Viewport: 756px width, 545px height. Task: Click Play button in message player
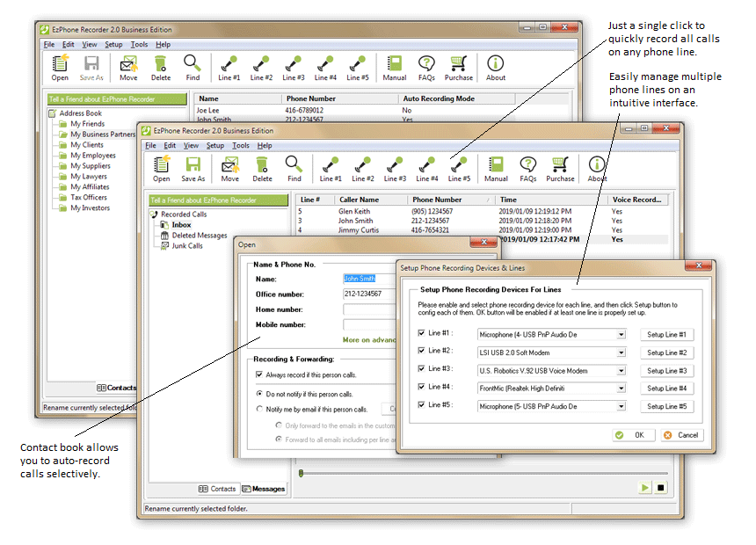644,488
